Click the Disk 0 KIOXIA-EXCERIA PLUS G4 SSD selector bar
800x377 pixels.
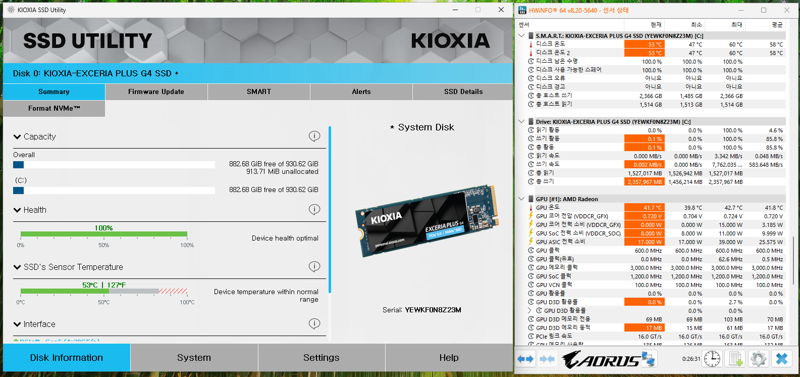pos(258,73)
